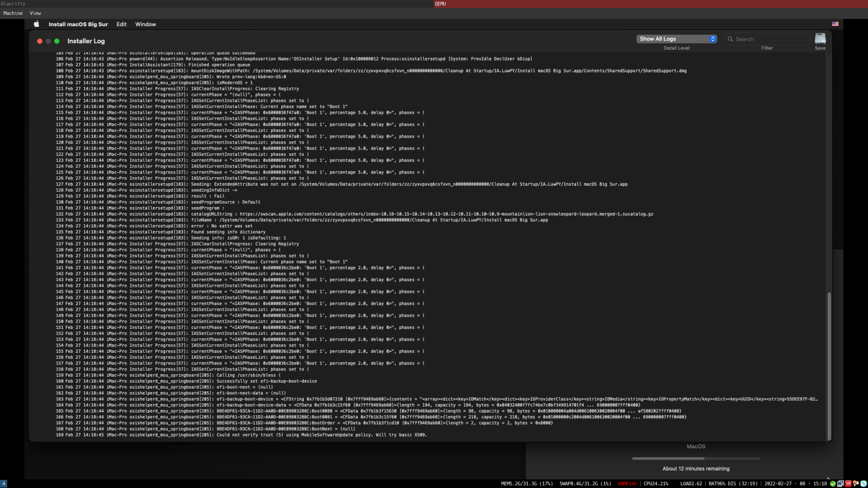Click the red 'im' tray icon
Screen dimensions: 868x488
(x=848, y=483)
